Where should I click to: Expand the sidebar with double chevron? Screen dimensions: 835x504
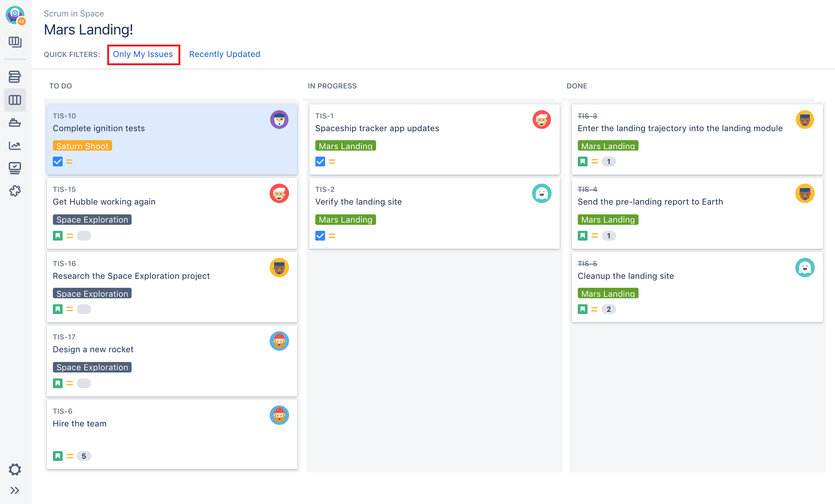[x=15, y=490]
